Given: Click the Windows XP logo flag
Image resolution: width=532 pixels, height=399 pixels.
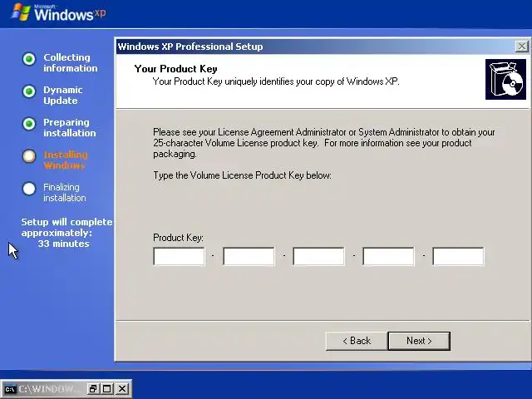Looking at the screenshot, I should [x=21, y=12].
